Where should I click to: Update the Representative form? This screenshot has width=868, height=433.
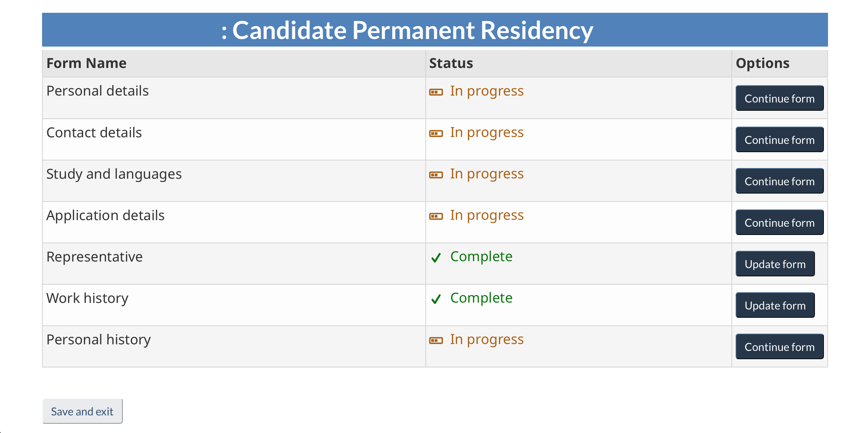point(775,264)
